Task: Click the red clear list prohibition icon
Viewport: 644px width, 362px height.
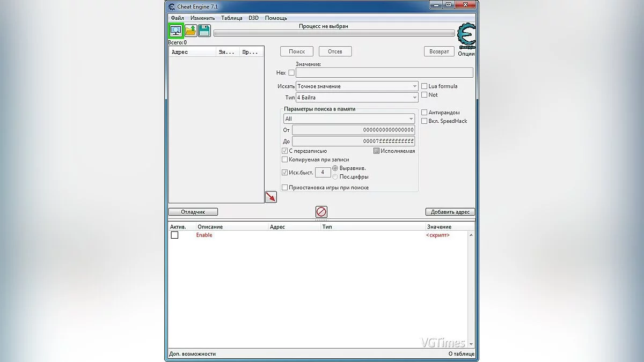Action: point(321,212)
